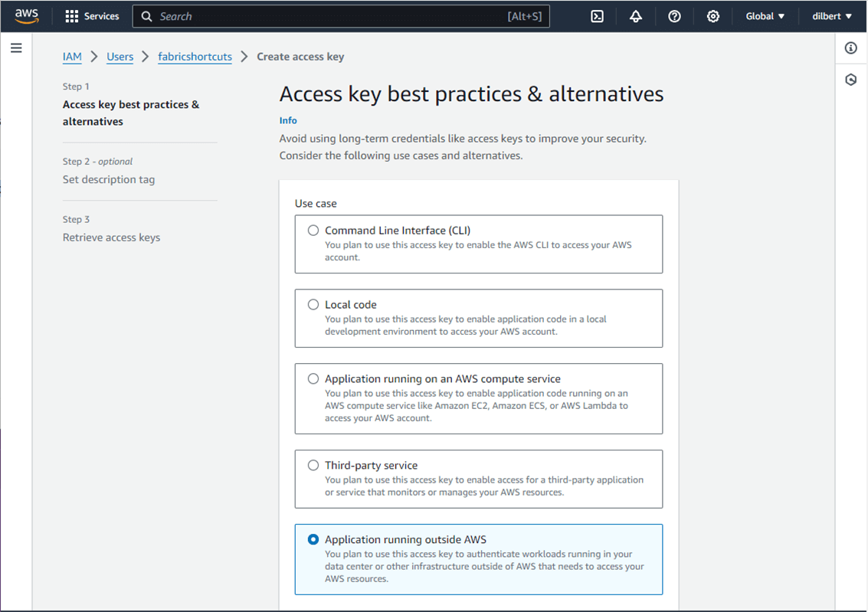Launch the CloudShell terminal icon
This screenshot has height=612, width=868.
coord(598,16)
